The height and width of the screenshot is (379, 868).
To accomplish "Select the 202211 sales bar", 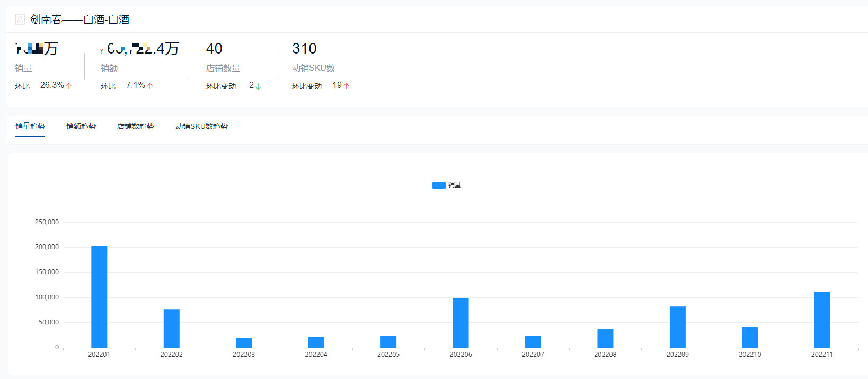I will (822, 320).
